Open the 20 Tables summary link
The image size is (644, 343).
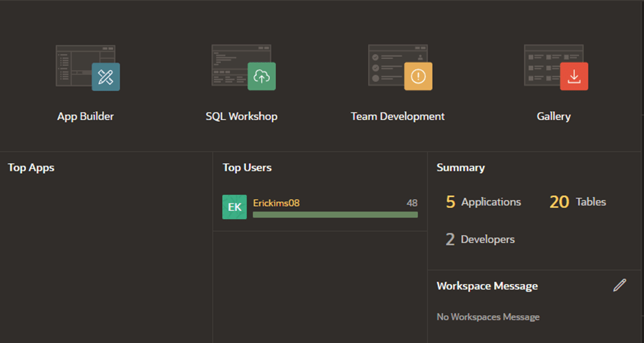pyautogui.click(x=578, y=202)
